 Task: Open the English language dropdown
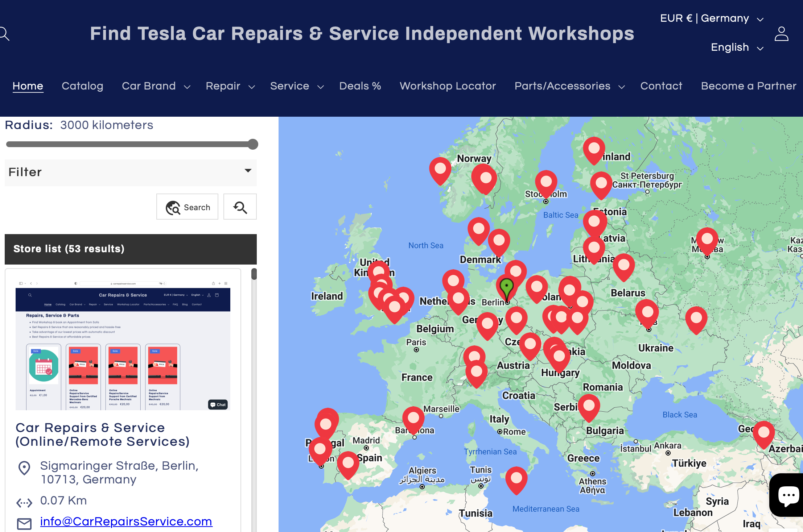737,47
